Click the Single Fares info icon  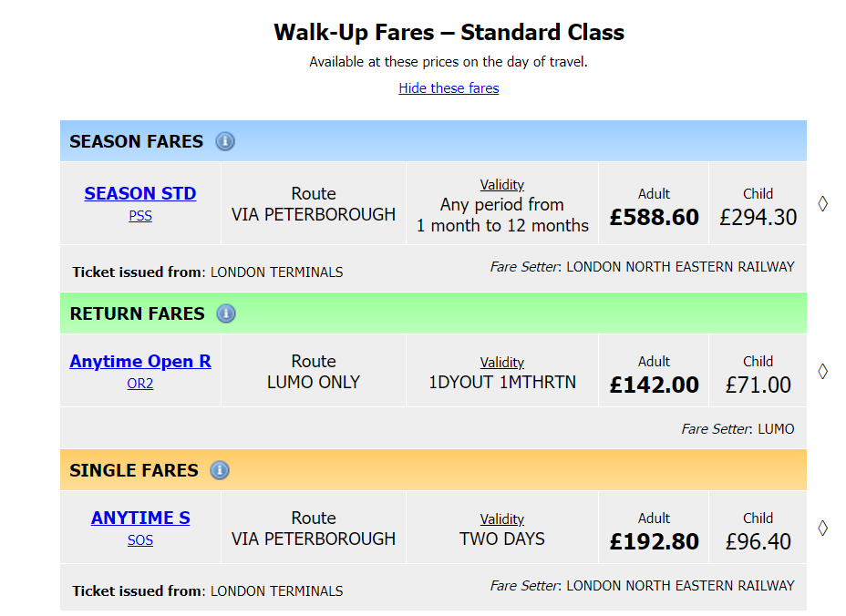[220, 470]
